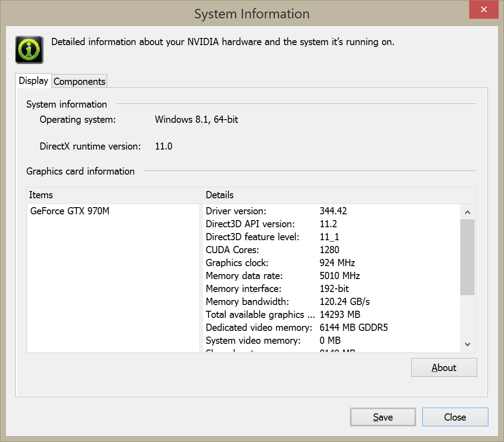Click the System Information title bar text
The height and width of the screenshot is (442, 504).
pos(252,14)
